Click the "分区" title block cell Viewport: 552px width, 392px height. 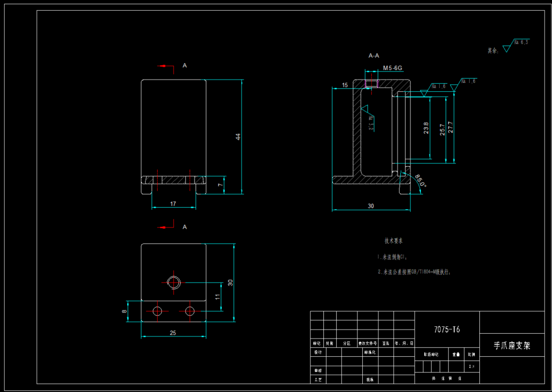tap(347, 343)
